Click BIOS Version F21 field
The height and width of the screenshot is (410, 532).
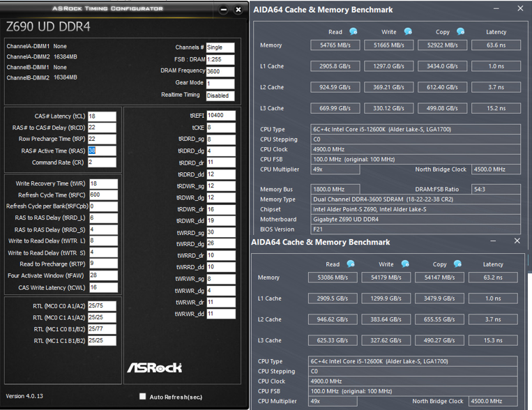pyautogui.click(x=416, y=229)
